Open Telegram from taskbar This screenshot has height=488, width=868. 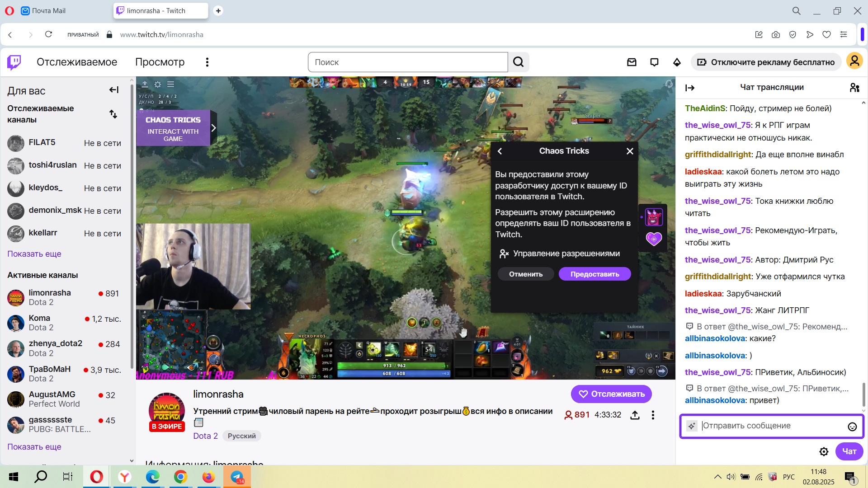[237, 477]
